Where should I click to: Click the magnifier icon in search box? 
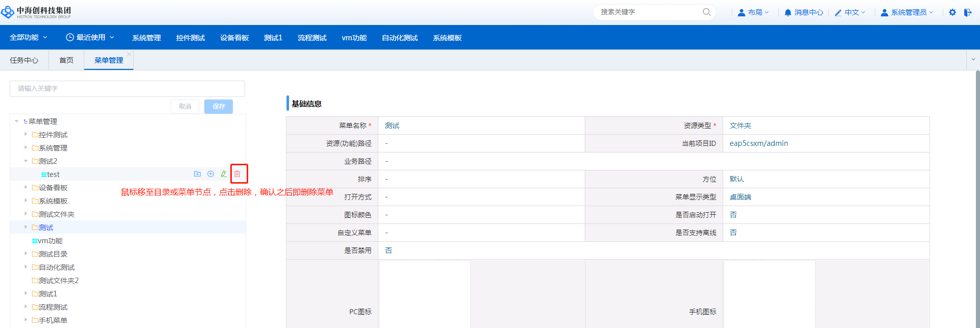tap(707, 12)
